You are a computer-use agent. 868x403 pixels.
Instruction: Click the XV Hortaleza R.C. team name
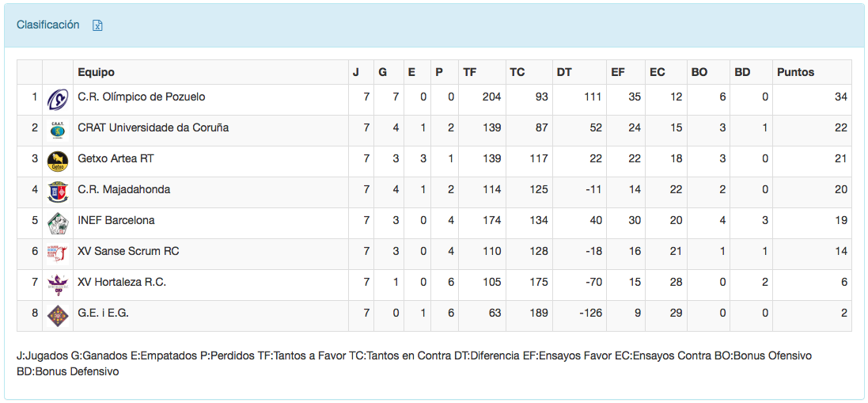pos(122,282)
